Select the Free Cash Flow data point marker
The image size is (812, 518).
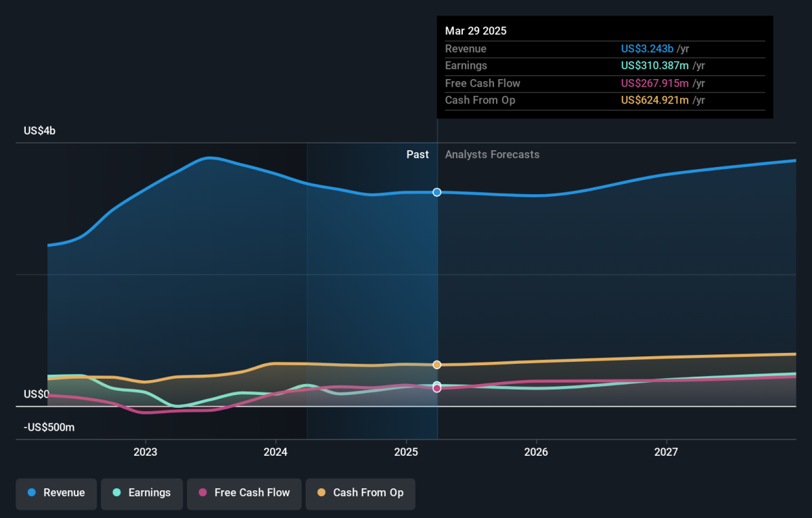pyautogui.click(x=437, y=388)
